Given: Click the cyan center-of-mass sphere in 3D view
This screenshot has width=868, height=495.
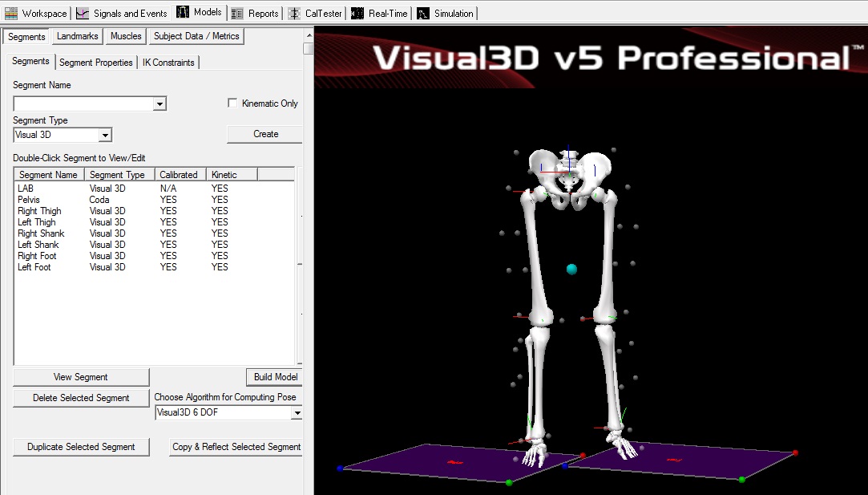Looking at the screenshot, I should (571, 270).
